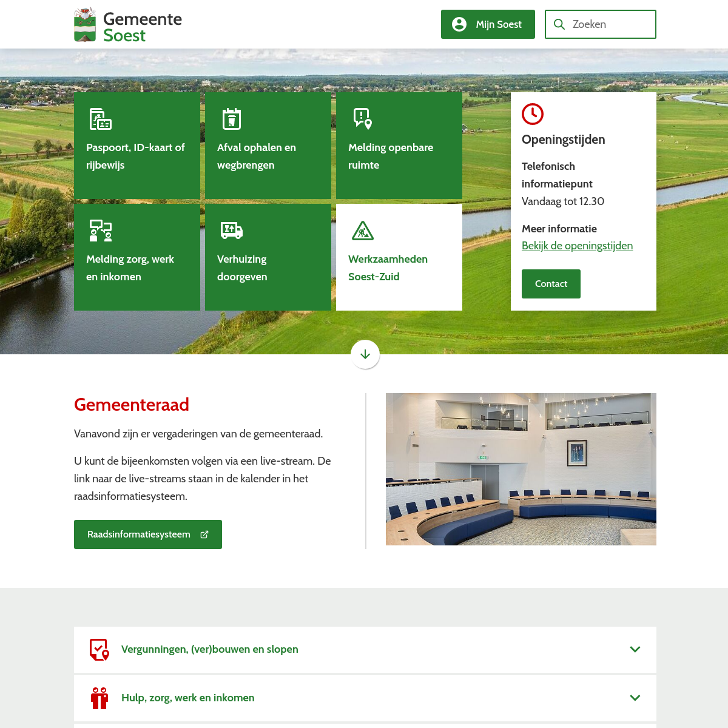Click the external link icon on Raadsinformatiesysteem

point(204,534)
